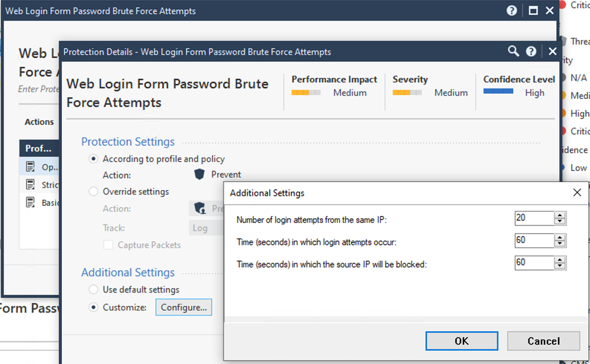Open help in Protection Details title bar
This screenshot has width=590, height=364.
pos(531,51)
